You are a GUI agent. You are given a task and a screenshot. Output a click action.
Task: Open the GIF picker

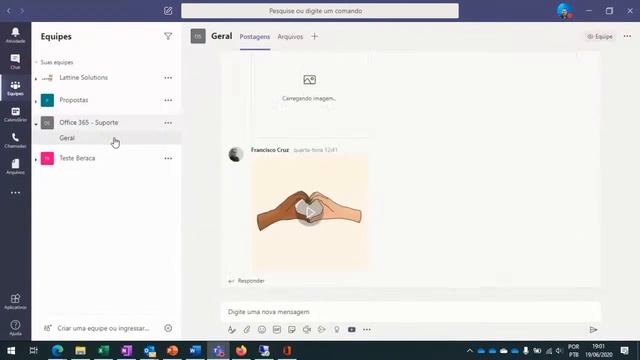277,329
